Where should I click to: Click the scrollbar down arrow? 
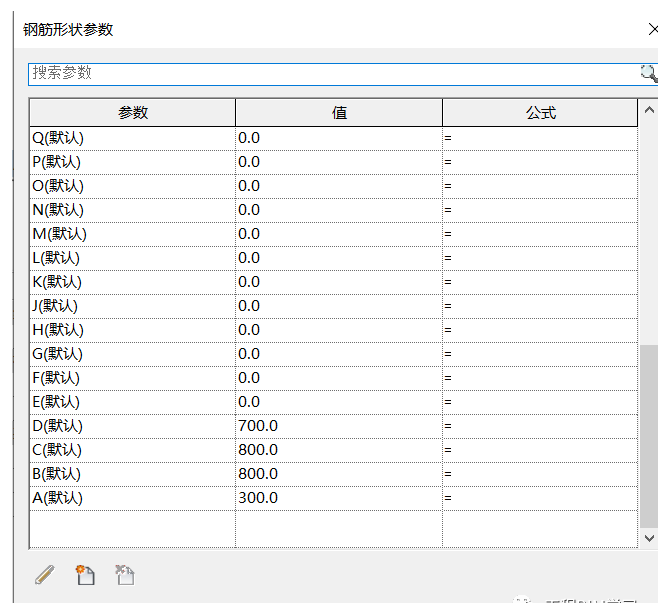(649, 538)
